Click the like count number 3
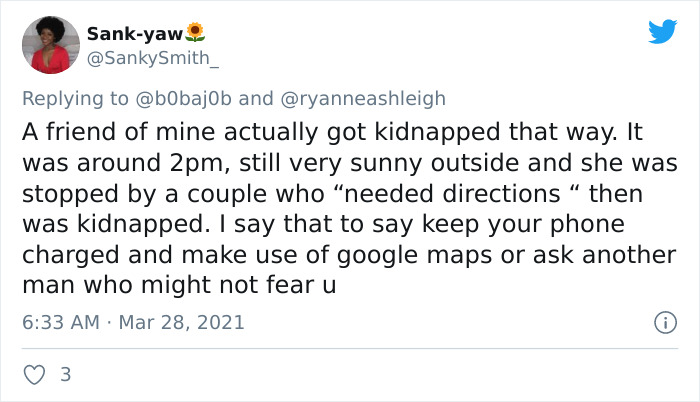The image size is (700, 402). point(66,374)
